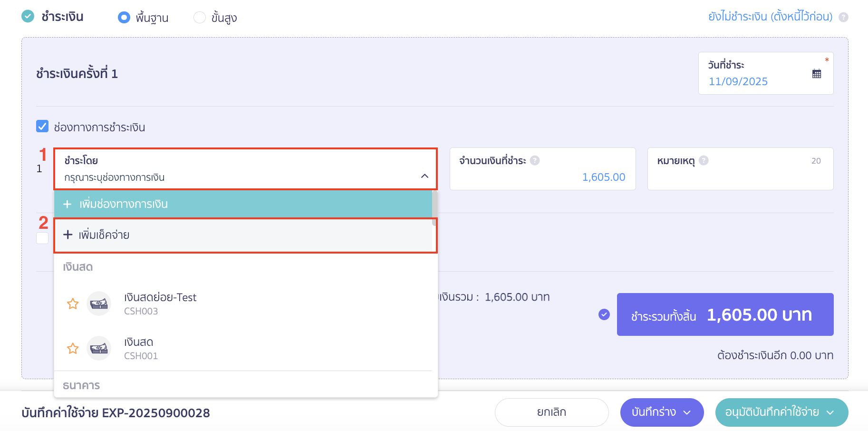Click the จำนวนเงินที่ชำระ amount field
The width and height of the screenshot is (868, 431).
pyautogui.click(x=542, y=177)
